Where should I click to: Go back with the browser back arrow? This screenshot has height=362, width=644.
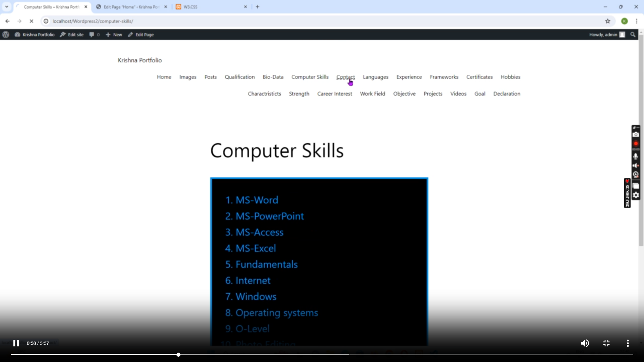click(x=7, y=21)
